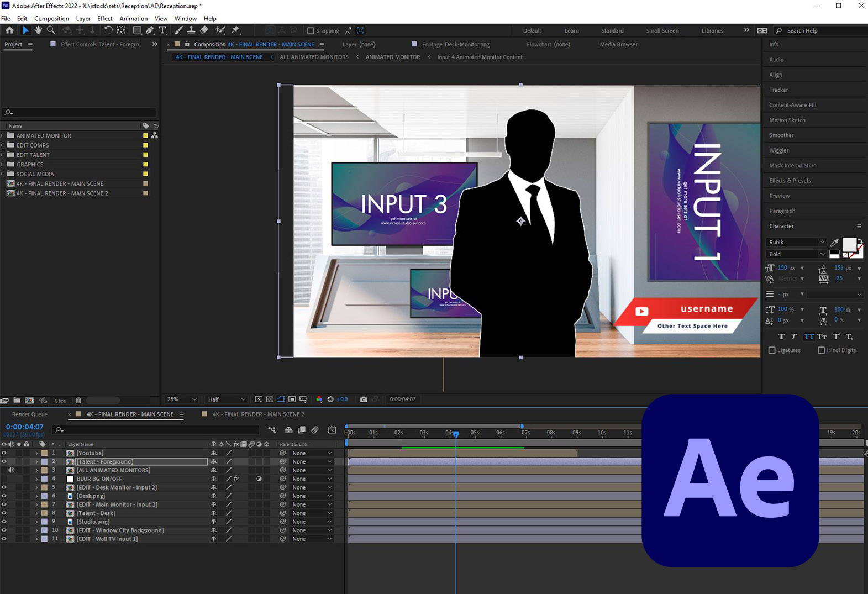This screenshot has height=594, width=868.
Task: Select the Pen tool
Action: 150,30
